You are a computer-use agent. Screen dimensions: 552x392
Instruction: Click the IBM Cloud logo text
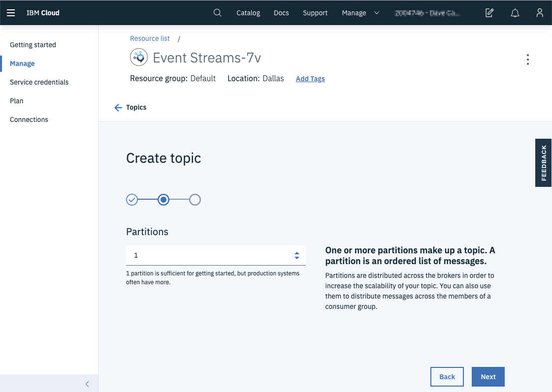43,13
